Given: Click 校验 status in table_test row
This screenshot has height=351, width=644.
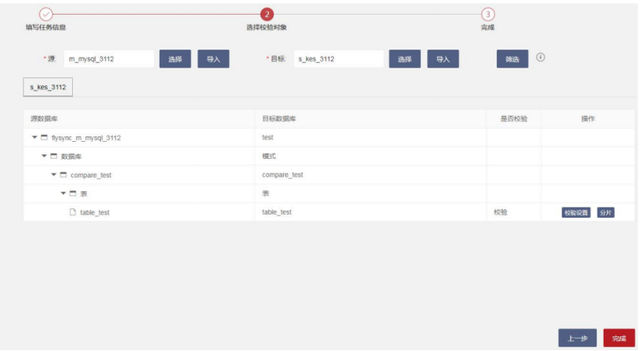Looking at the screenshot, I should coord(501,212).
